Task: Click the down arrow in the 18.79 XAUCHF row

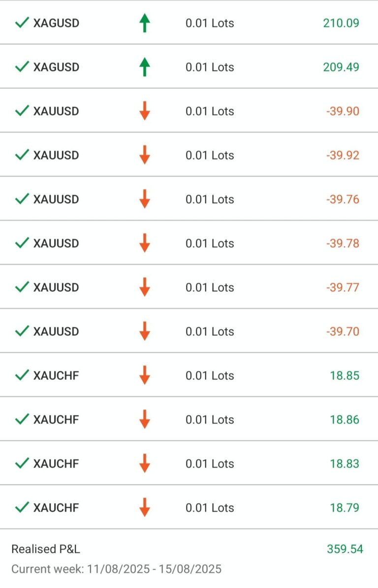Action: [x=144, y=507]
